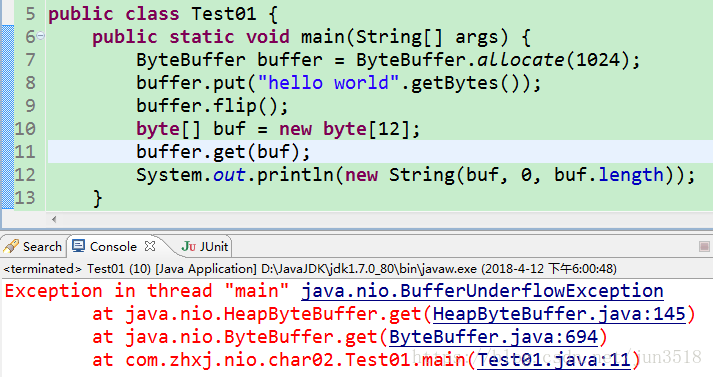Screen dimensions: 713x377
Task: Follow the HeapByteBuffer.java:145 stack trace link
Action: (559, 314)
